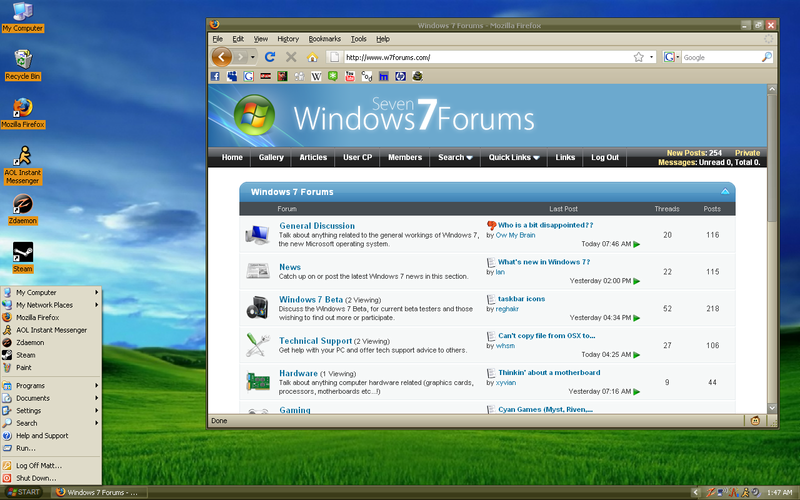Launch Paint from the Start menu
The image size is (800, 500).
[51, 368]
